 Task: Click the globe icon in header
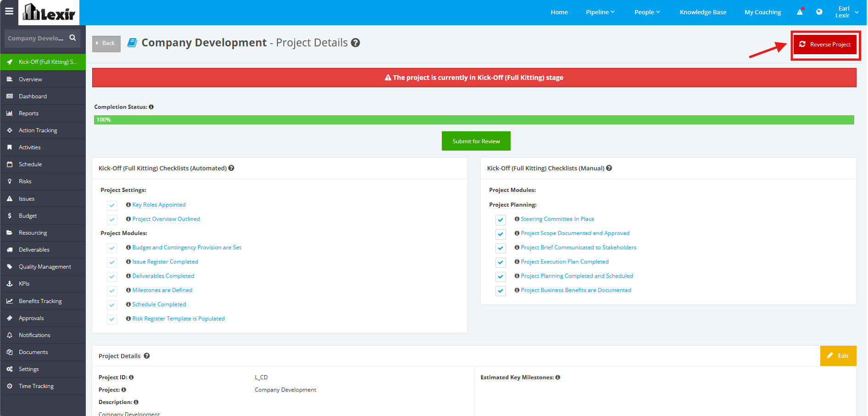click(819, 12)
